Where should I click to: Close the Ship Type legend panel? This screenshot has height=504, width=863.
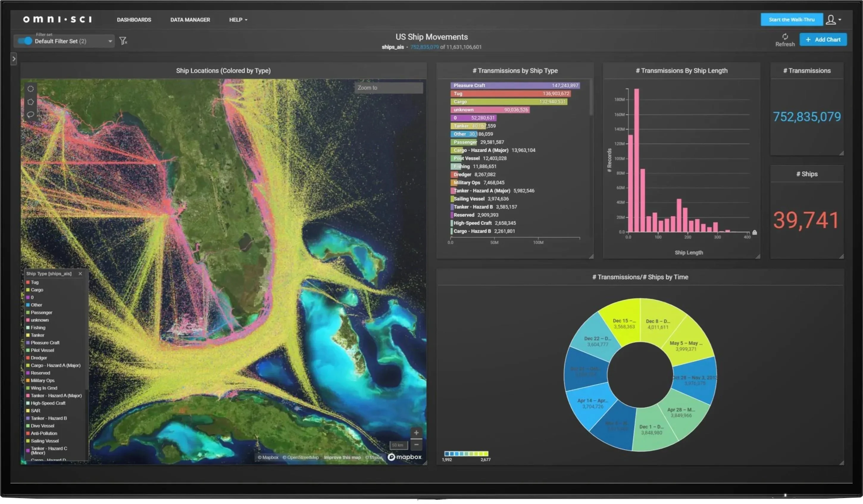(x=80, y=274)
